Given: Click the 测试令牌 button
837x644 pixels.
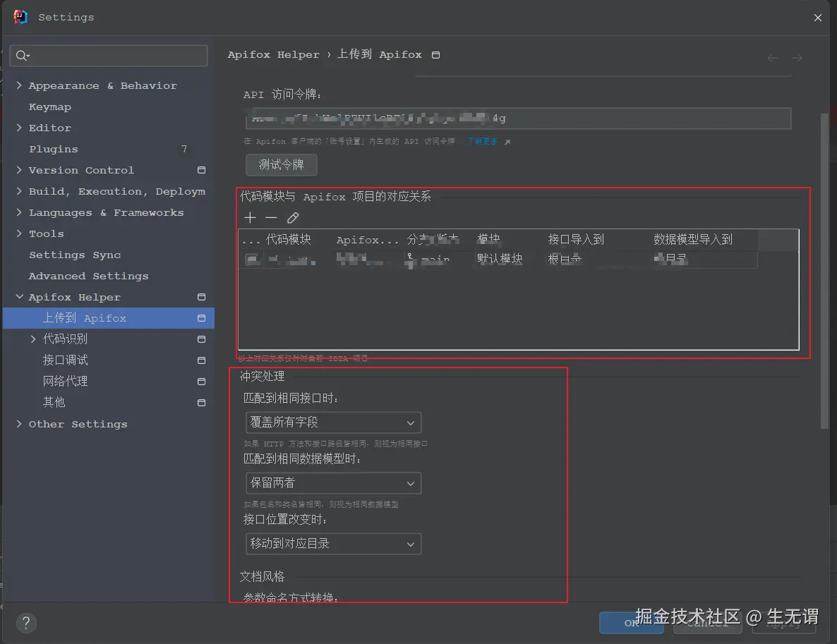Looking at the screenshot, I should pyautogui.click(x=282, y=165).
